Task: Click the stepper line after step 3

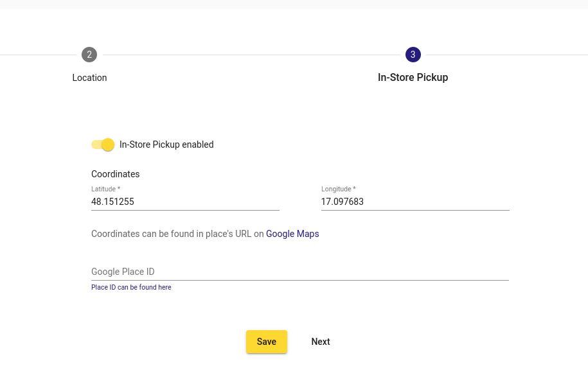Action: (x=507, y=55)
